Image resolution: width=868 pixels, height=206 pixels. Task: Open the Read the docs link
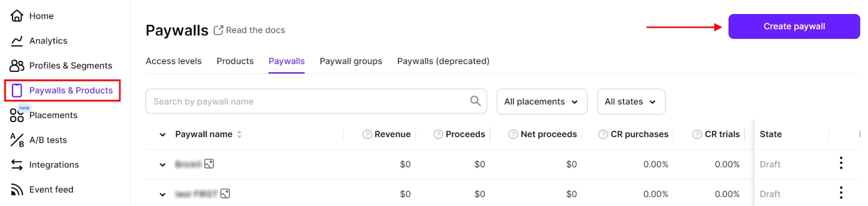point(250,30)
